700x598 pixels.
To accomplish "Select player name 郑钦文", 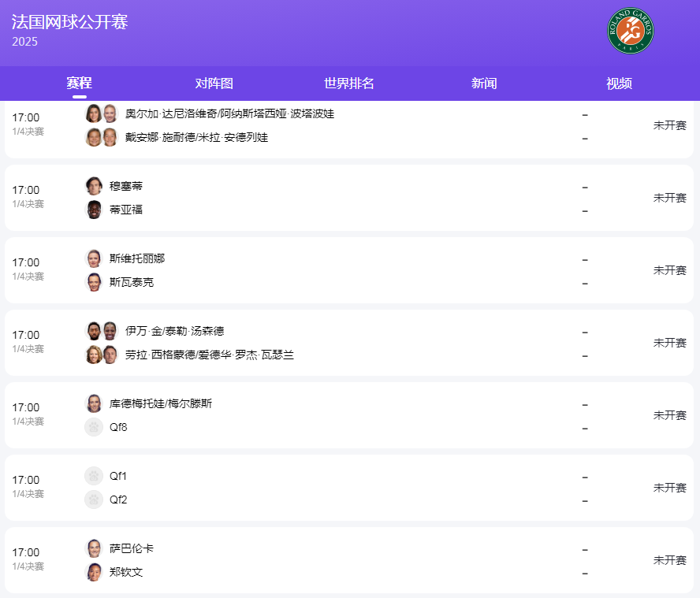I will 126,572.
